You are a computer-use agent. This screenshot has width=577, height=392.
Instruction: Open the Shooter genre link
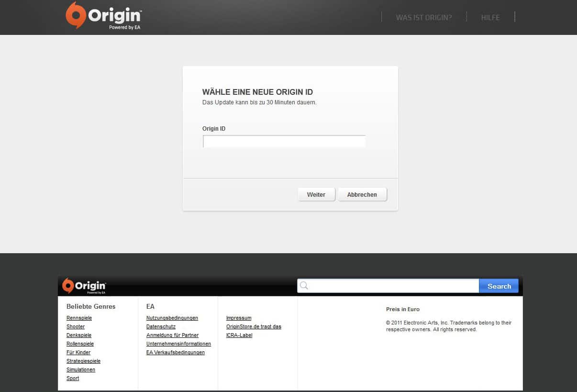[76, 326]
